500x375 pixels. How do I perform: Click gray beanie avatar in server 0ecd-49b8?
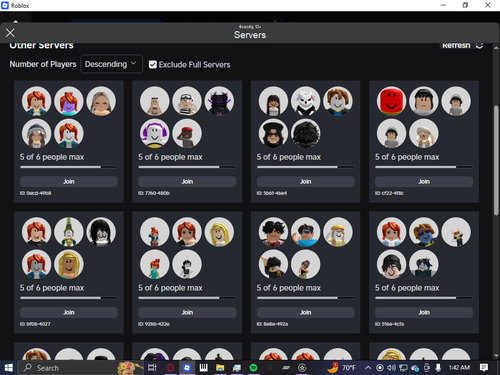tap(36, 133)
